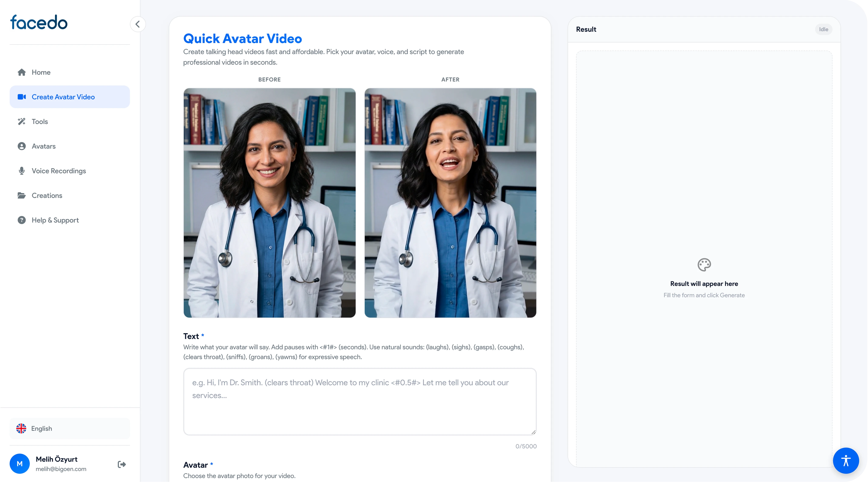
Task: Select the Create Avatar Video camera icon
Action: [x=21, y=97]
